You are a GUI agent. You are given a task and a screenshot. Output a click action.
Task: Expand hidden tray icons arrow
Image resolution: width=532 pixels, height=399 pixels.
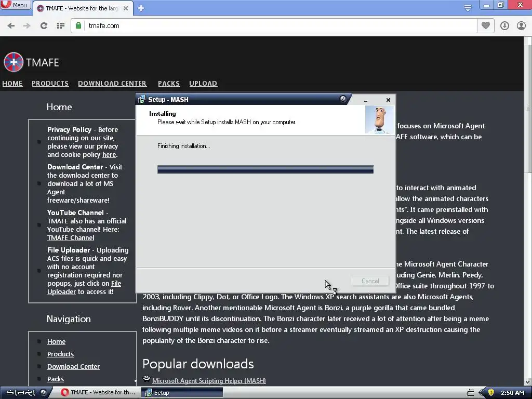(482, 393)
